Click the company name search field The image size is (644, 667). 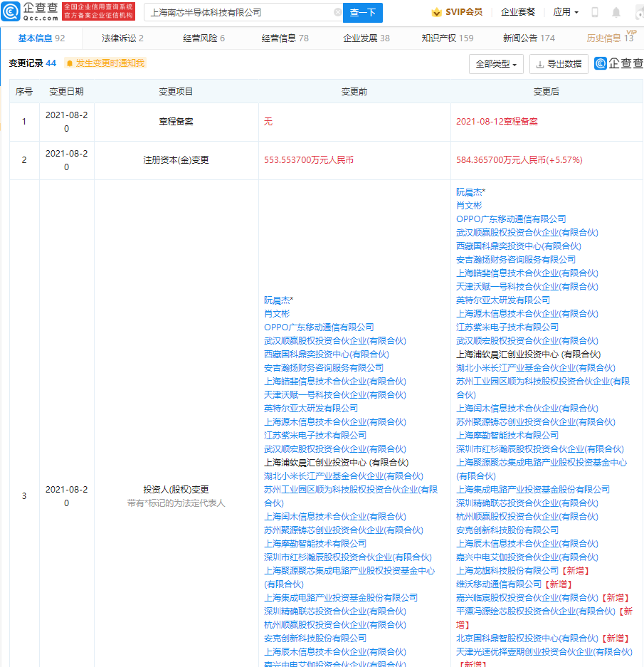(238, 12)
